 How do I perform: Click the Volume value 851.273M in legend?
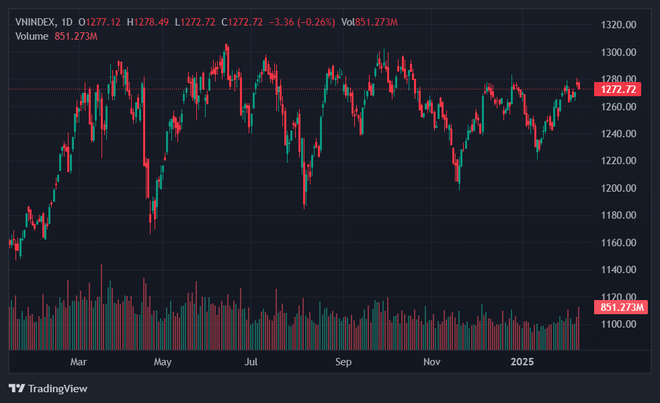(x=76, y=36)
